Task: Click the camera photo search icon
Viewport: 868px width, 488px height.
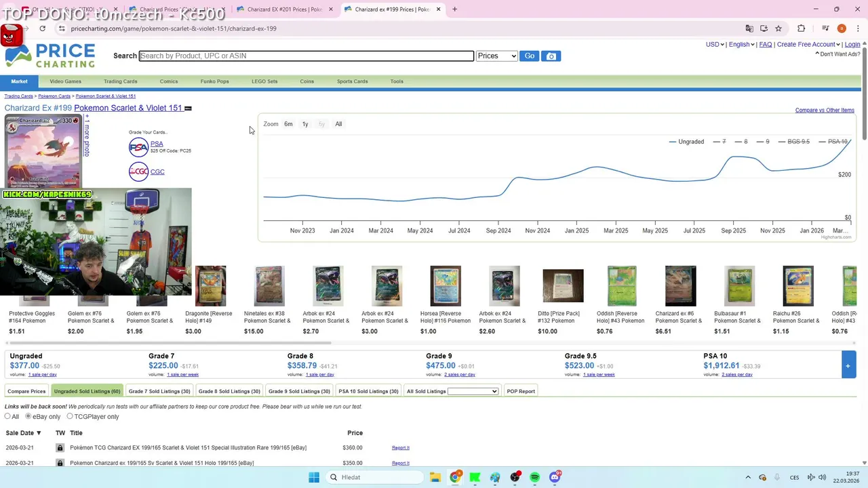Action: click(x=551, y=56)
